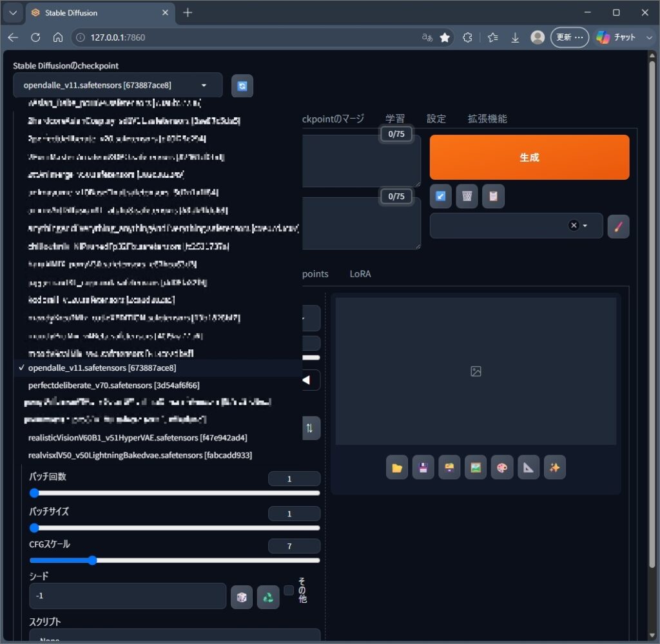Swap width and height arrows button

tap(311, 429)
